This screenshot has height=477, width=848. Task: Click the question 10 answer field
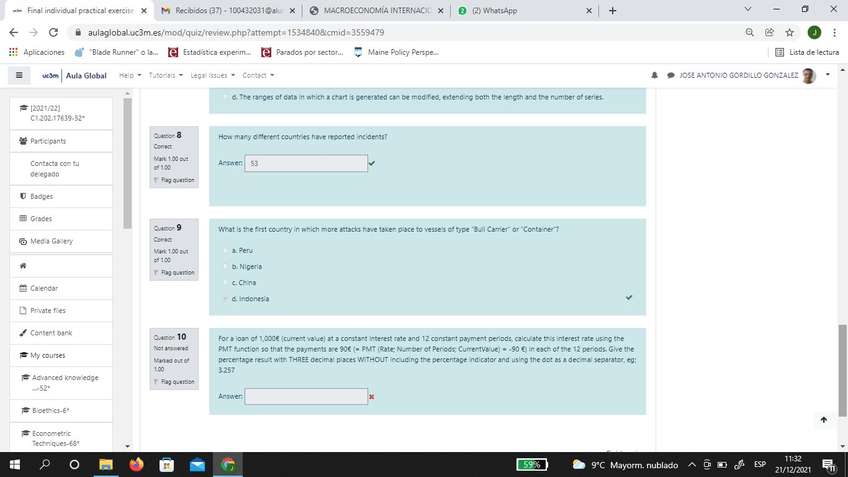[x=306, y=396]
